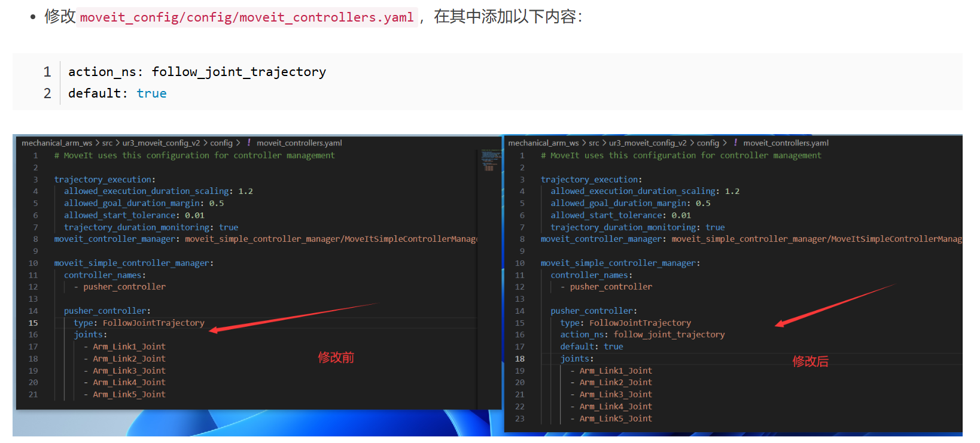Screen dimensions: 980x443
Task: Click moveit_simple_controller_manager: line 10 in the 修改前 editor
Action: click(133, 263)
